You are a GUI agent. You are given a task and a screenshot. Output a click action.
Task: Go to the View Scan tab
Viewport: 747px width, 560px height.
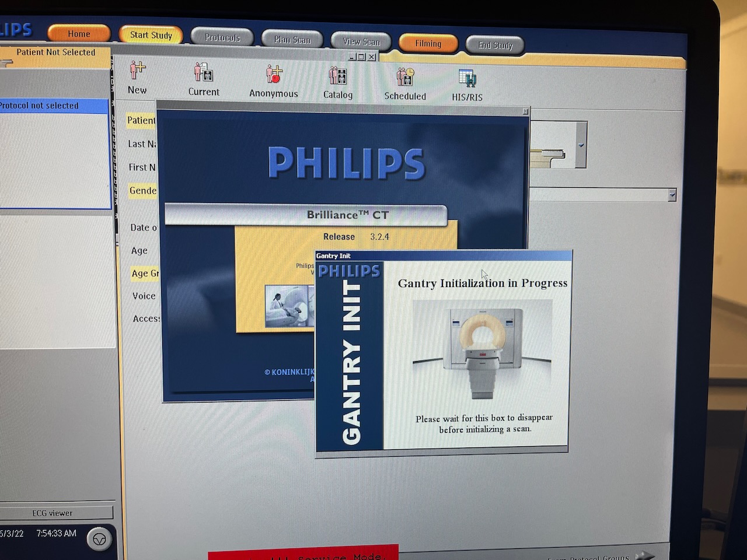point(361,41)
